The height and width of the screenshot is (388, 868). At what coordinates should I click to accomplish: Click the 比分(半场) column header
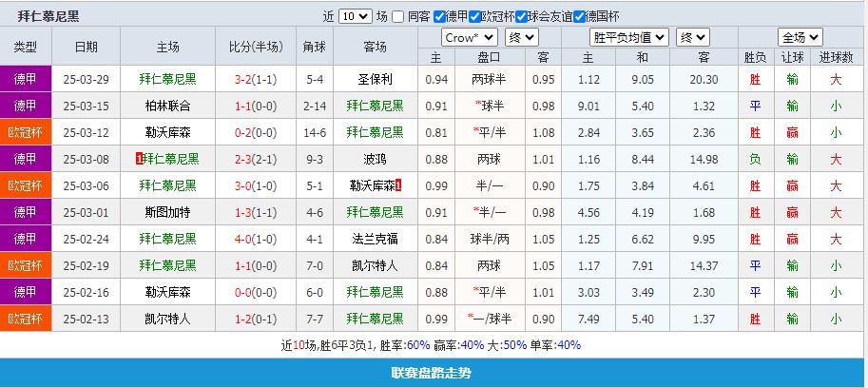[255, 47]
